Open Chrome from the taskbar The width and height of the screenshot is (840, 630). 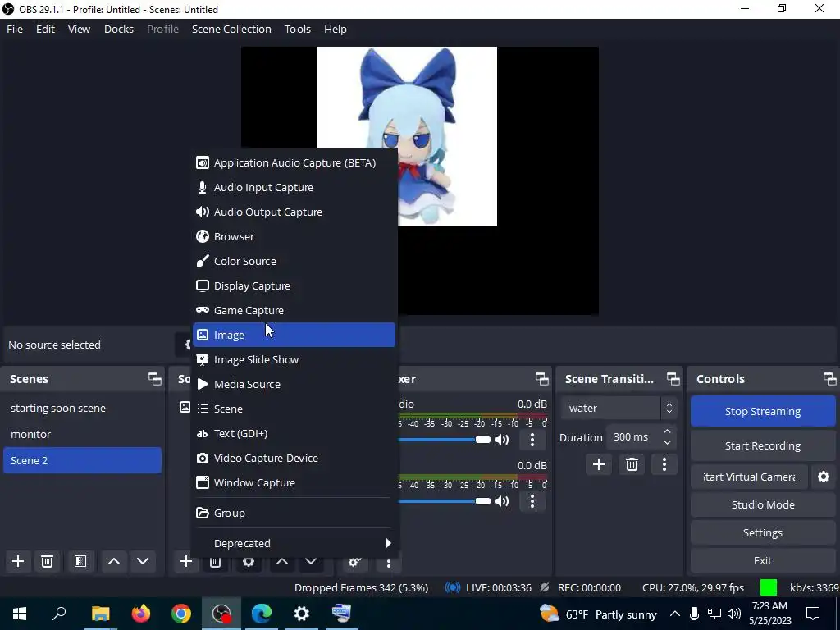181,613
